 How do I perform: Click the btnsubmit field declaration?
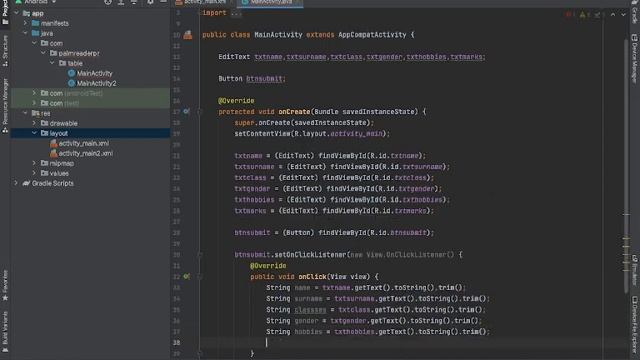point(264,79)
